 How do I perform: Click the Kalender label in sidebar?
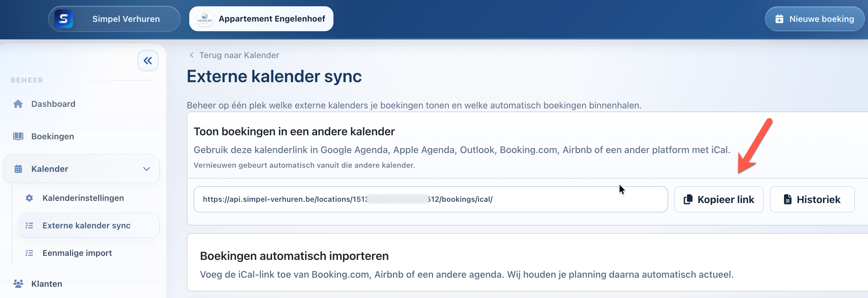click(x=50, y=169)
